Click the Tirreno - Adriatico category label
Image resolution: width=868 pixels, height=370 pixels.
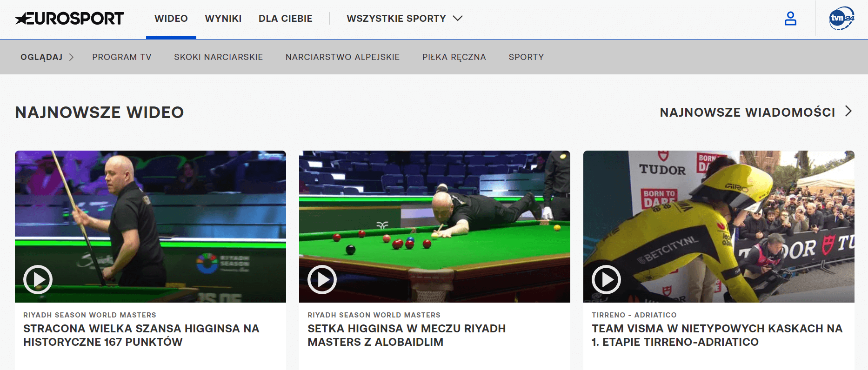(634, 315)
